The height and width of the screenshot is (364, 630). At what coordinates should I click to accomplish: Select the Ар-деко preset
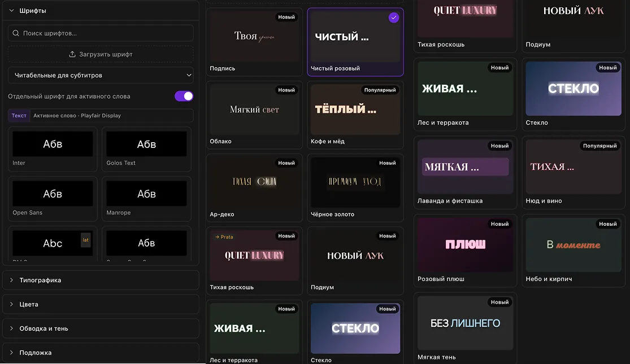coord(254,188)
